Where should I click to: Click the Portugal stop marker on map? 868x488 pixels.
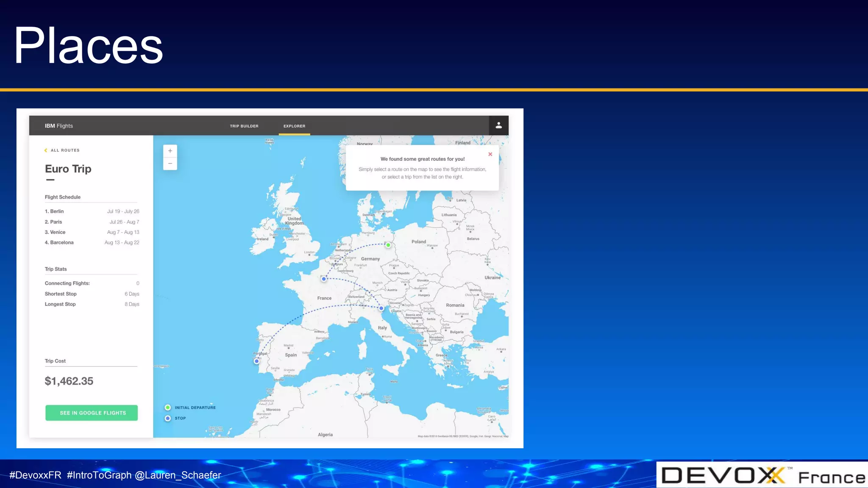coord(256,361)
